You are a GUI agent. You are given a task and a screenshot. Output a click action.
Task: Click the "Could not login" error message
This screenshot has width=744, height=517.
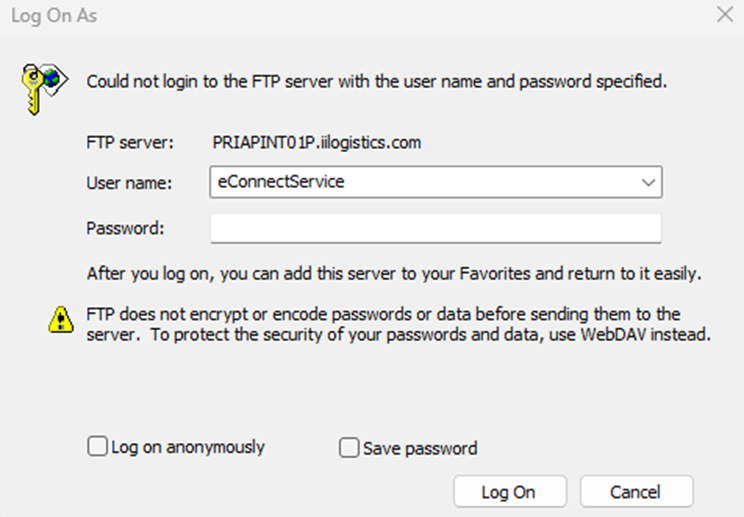tap(376, 81)
